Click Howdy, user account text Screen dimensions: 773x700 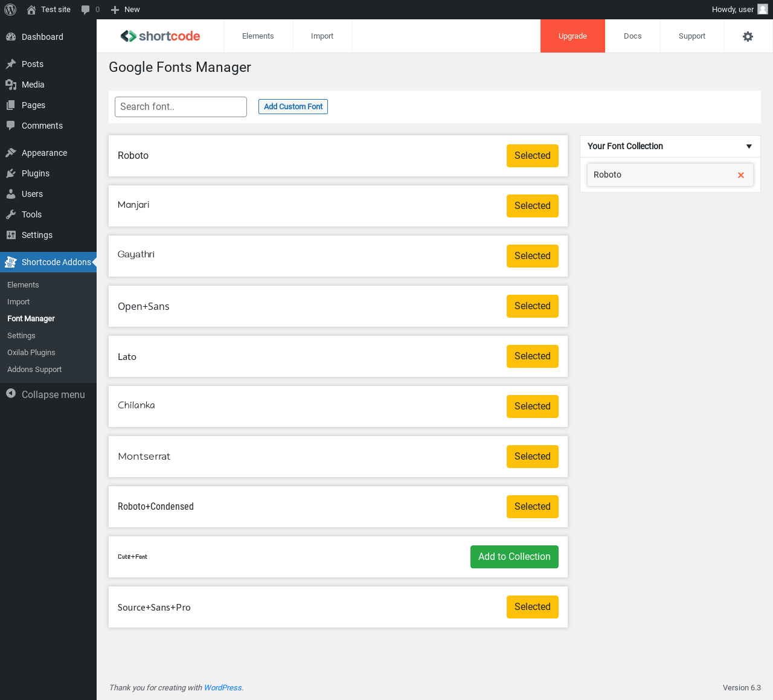[x=733, y=10]
